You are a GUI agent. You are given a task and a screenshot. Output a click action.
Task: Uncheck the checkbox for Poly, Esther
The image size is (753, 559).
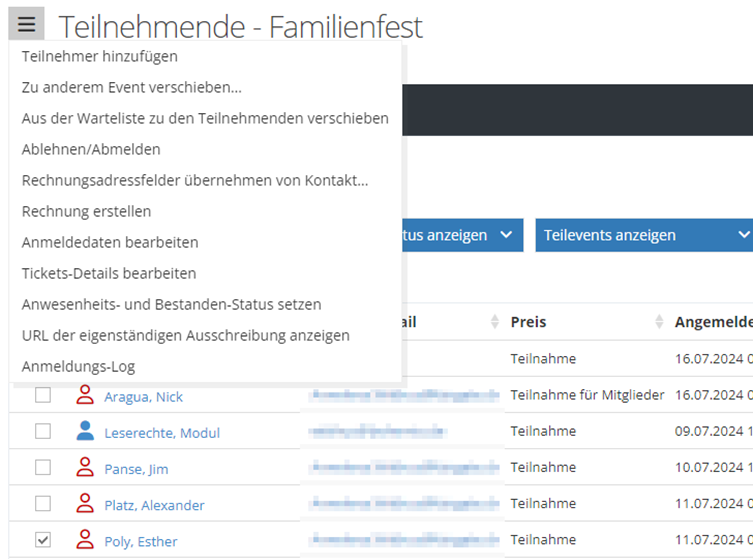(x=43, y=541)
